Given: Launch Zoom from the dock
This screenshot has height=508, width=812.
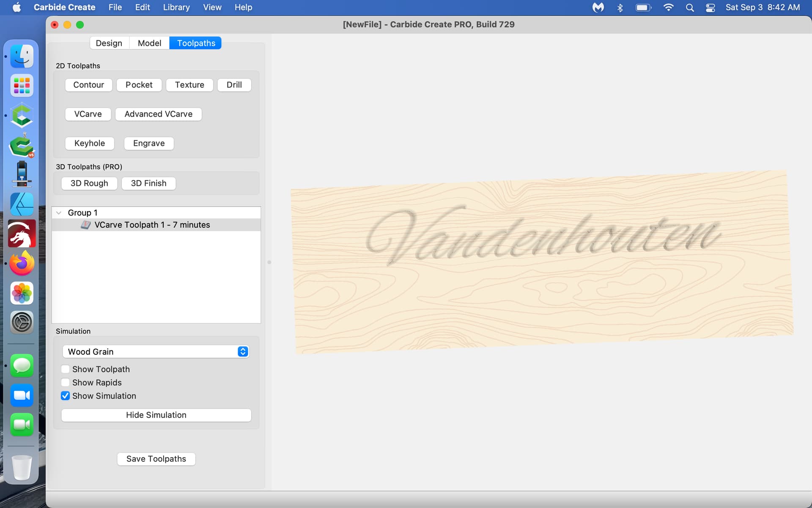Looking at the screenshot, I should [x=22, y=395].
